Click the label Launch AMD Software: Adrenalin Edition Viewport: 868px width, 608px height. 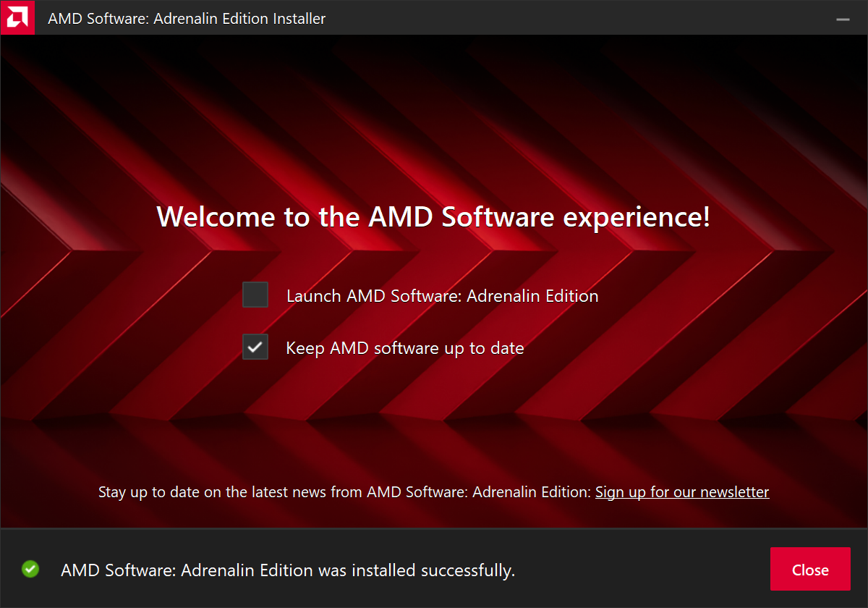[443, 295]
